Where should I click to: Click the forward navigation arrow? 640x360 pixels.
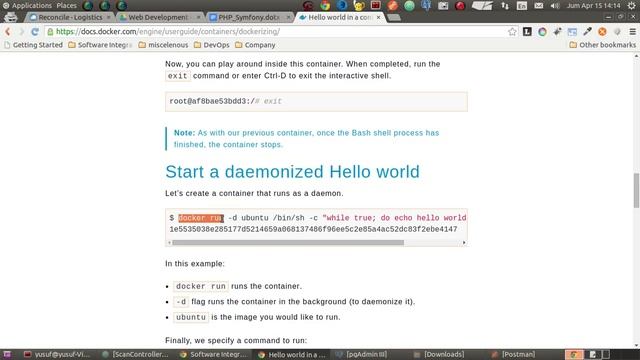pyautogui.click(x=21, y=31)
